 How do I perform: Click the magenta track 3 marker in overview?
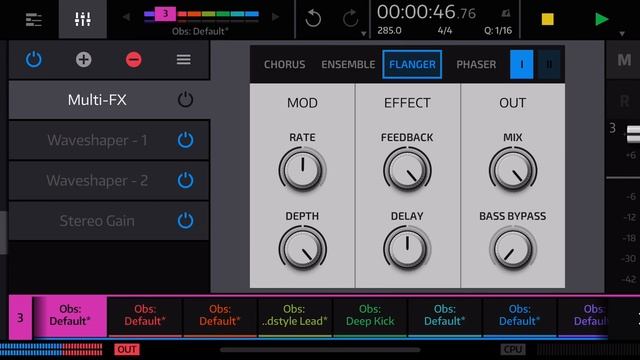(165, 14)
